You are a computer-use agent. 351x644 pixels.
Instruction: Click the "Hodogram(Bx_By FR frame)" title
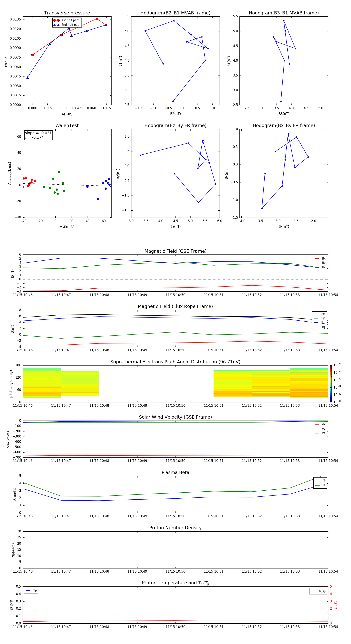pos(284,125)
